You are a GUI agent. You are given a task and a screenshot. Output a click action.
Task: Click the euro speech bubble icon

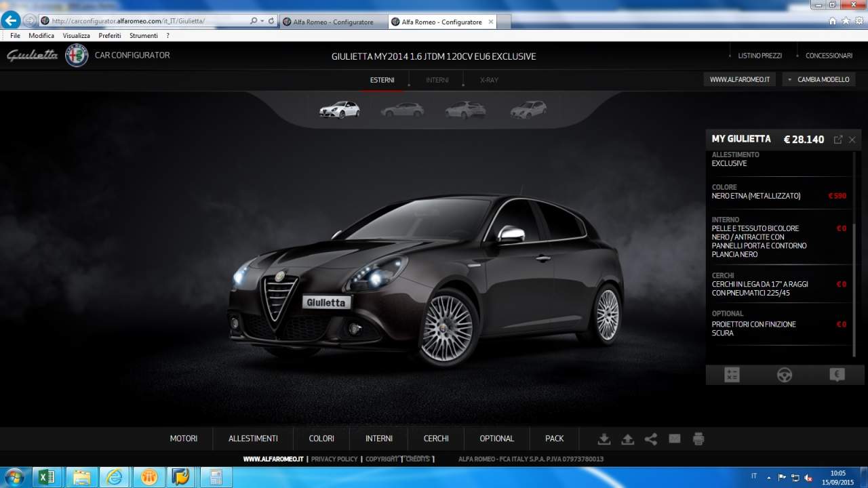tap(837, 375)
